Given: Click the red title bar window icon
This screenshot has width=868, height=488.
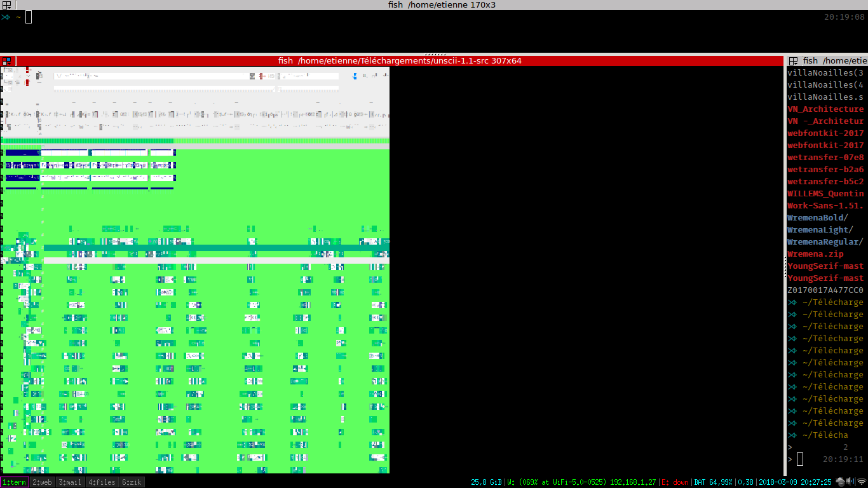Looking at the screenshot, I should [7, 61].
